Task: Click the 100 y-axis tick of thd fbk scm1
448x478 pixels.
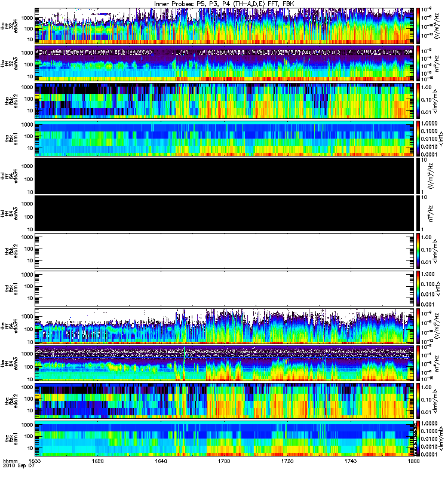Action: tap(29, 286)
